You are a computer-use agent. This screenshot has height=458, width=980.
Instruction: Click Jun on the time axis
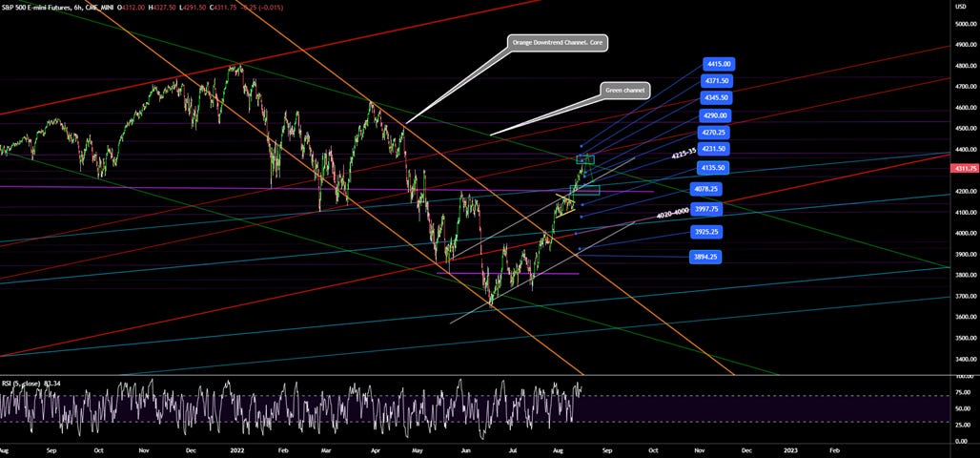(465, 449)
